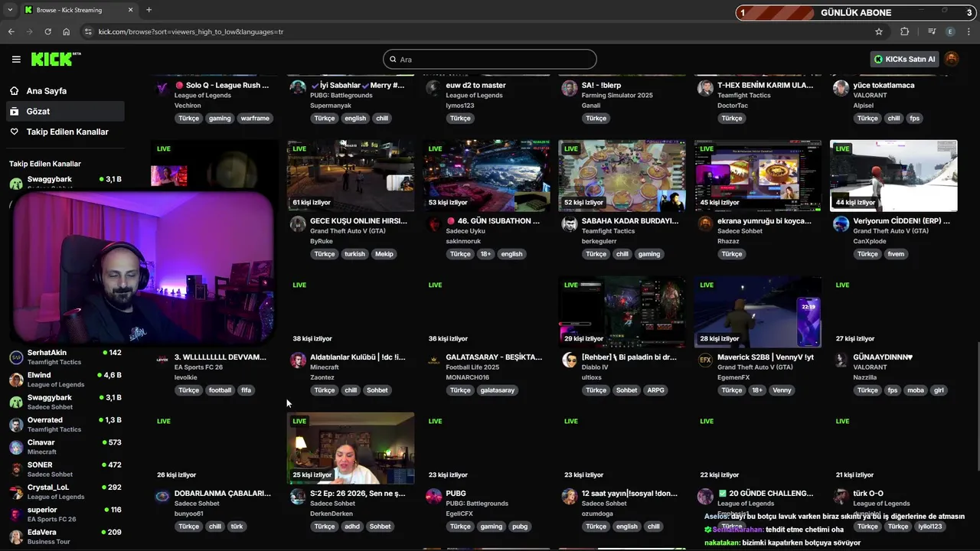Open Teamfight Tactics thumbnail with 52 viewers
980x551 pixels.
(x=622, y=175)
